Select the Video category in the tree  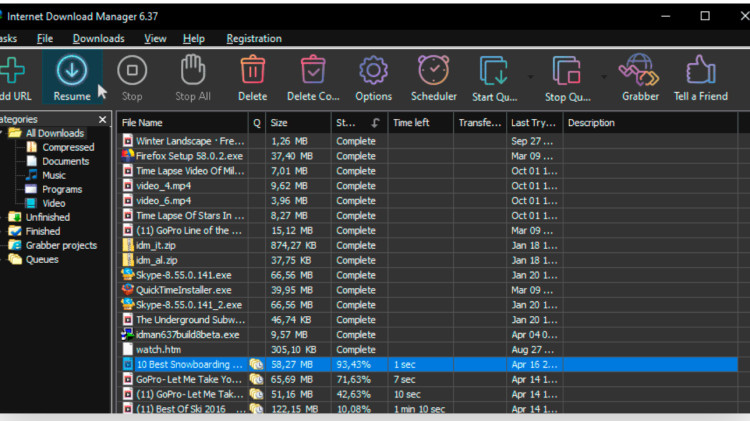click(54, 203)
